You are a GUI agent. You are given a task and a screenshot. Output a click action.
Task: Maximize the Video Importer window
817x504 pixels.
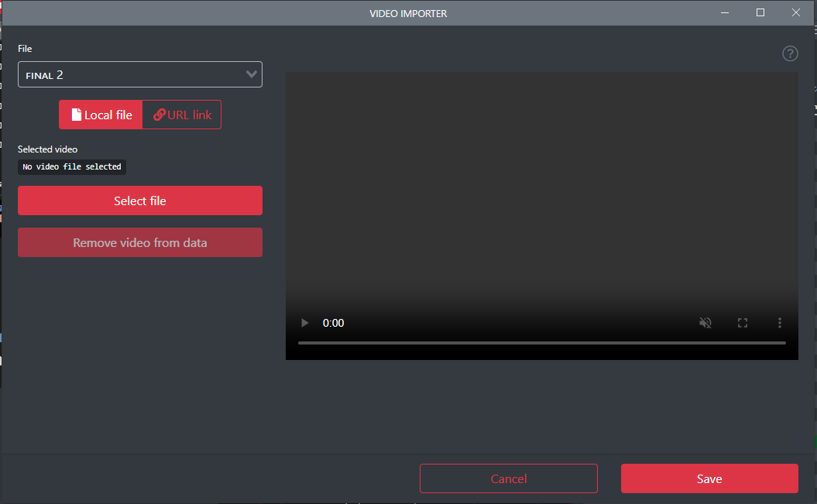point(760,13)
